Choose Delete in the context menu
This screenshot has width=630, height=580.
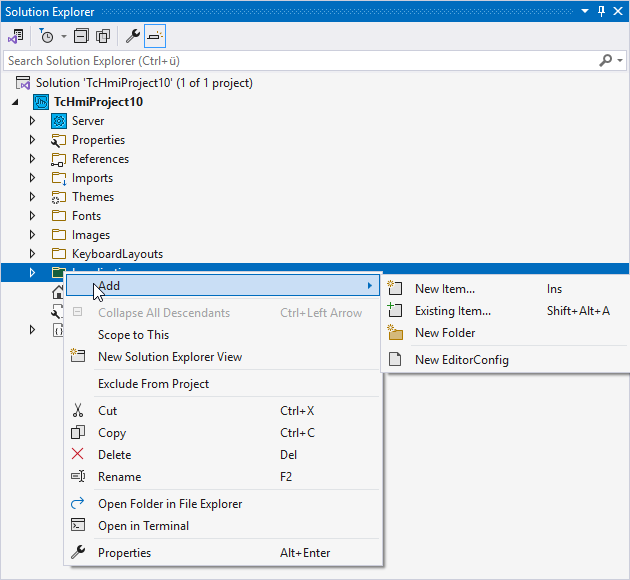click(x=223, y=455)
